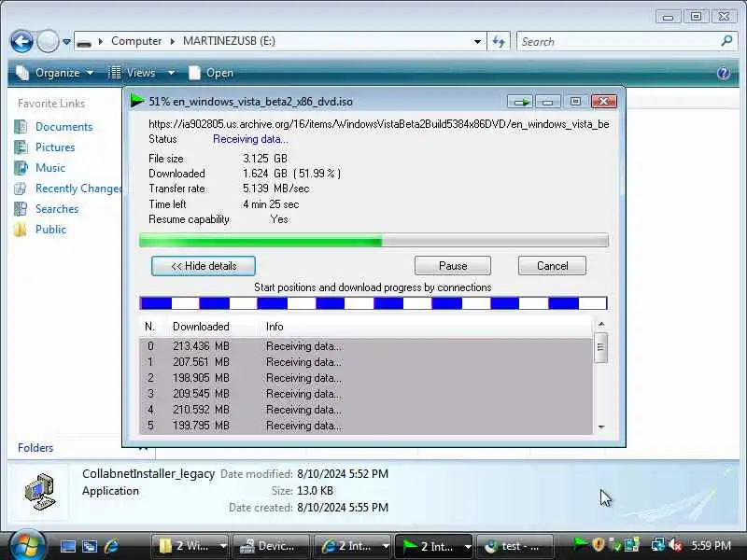
Task: Open Explorer Help question mark icon
Action: point(723,73)
